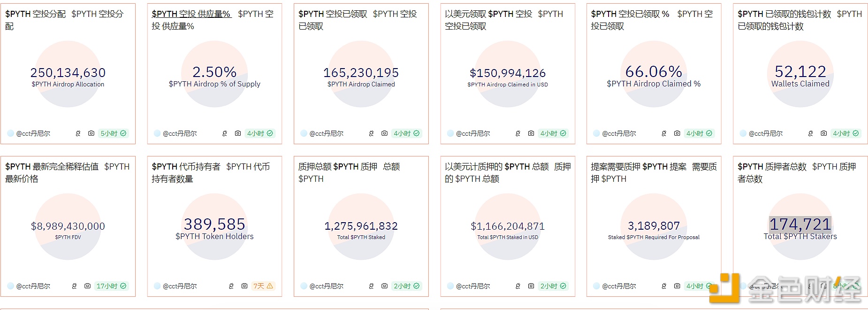868x310 pixels.
Task: Open @cct丹尼尔 author link on Wallets Claimed card
Action: click(x=766, y=133)
